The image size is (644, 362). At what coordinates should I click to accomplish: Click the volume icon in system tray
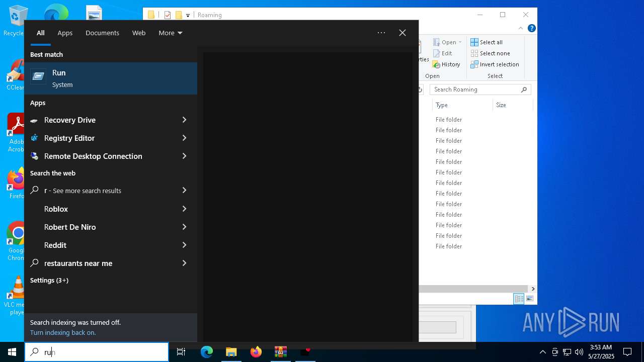pos(579,352)
